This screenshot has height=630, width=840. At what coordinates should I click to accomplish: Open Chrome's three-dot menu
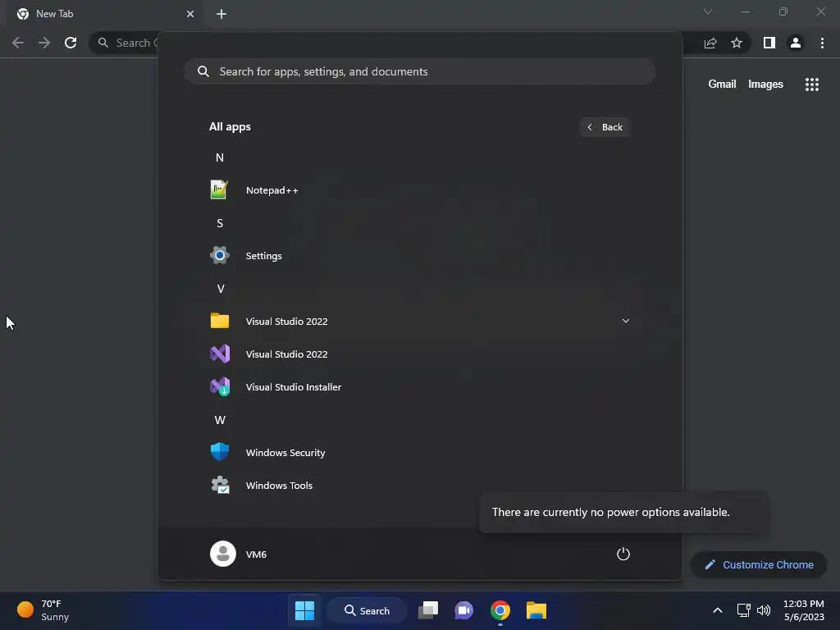(x=822, y=43)
